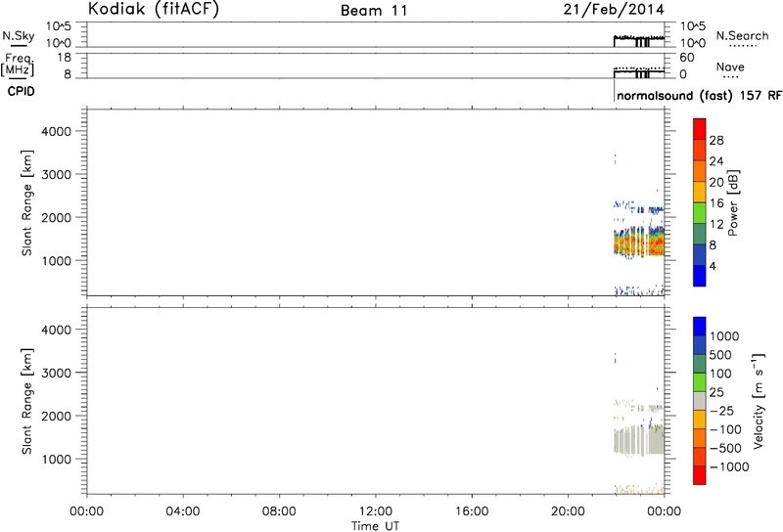
Task: Click the "20:00" time axis tick label
Action: (x=568, y=511)
